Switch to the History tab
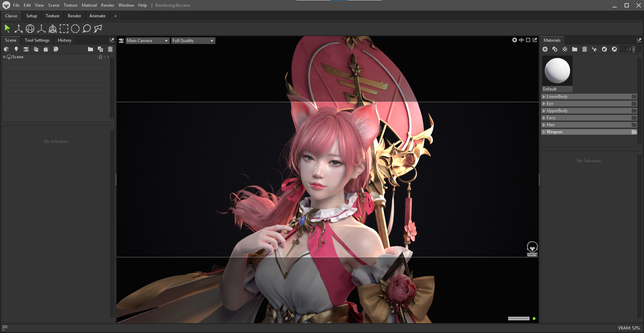 65,40
